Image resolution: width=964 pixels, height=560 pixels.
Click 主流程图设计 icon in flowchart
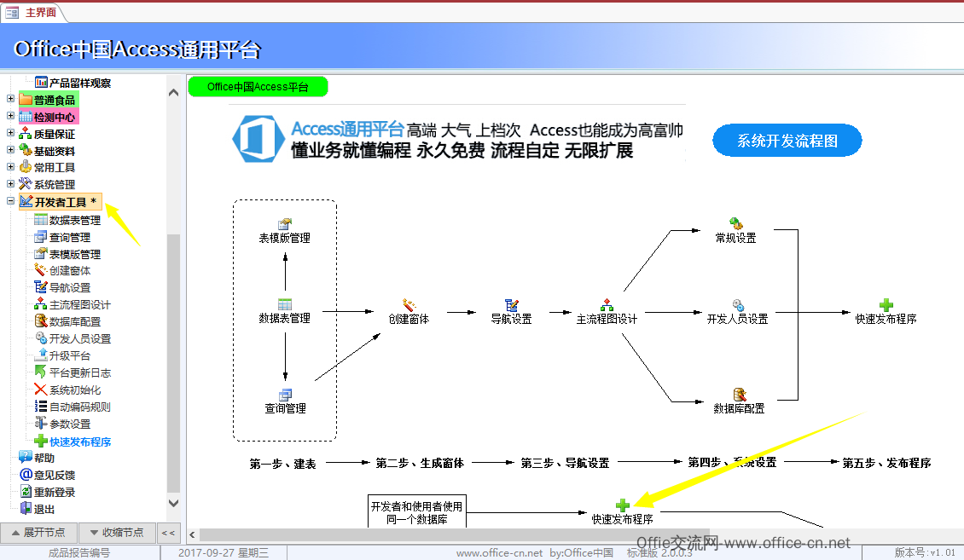(x=607, y=304)
